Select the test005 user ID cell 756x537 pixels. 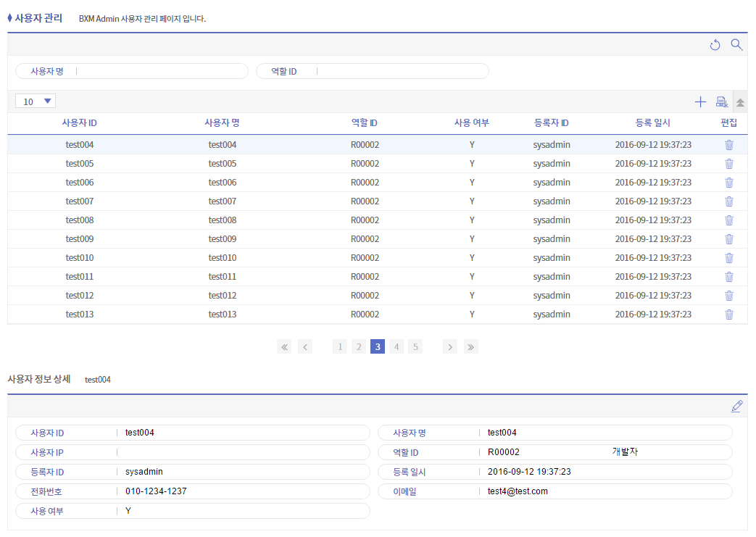click(x=80, y=163)
